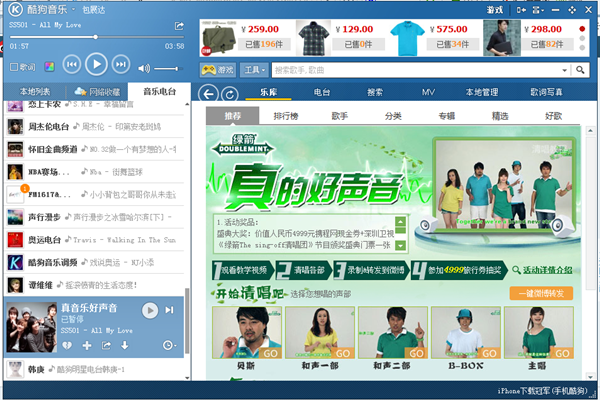Share the current song SS501 All My Love
This screenshot has height=400, width=600.
(x=179, y=26)
